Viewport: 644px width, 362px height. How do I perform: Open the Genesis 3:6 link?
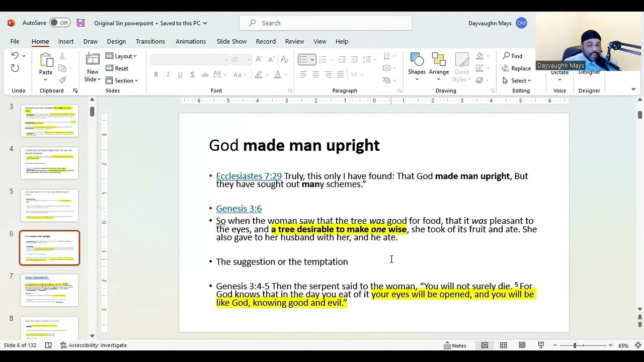click(x=239, y=208)
